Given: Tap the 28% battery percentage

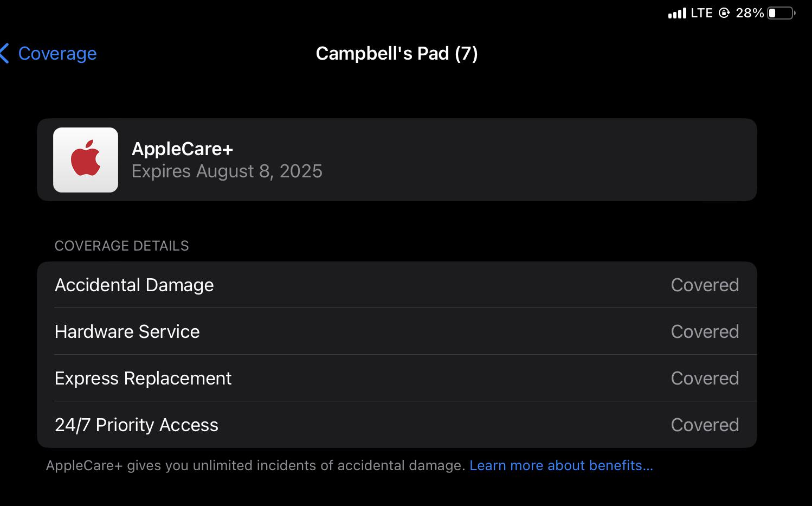Looking at the screenshot, I should coord(750,13).
